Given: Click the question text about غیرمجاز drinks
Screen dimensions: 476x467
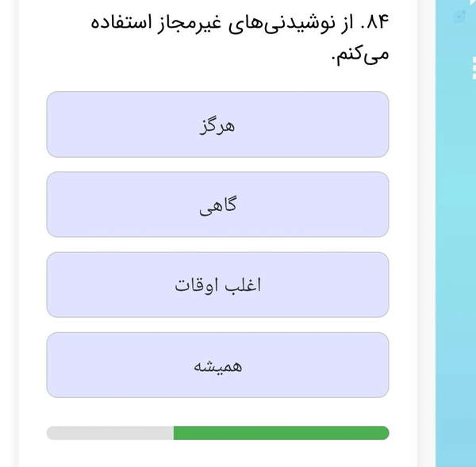Looking at the screenshot, I should point(240,38).
